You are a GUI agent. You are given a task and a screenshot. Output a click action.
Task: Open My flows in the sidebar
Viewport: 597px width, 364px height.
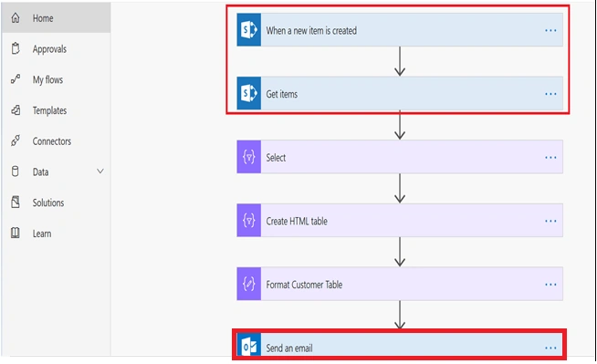[57, 79]
